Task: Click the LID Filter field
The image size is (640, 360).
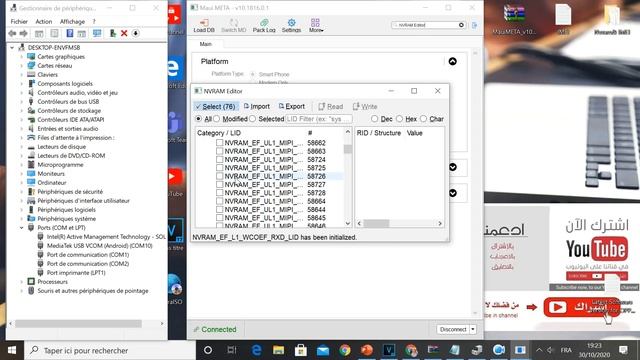Action: pos(318,119)
